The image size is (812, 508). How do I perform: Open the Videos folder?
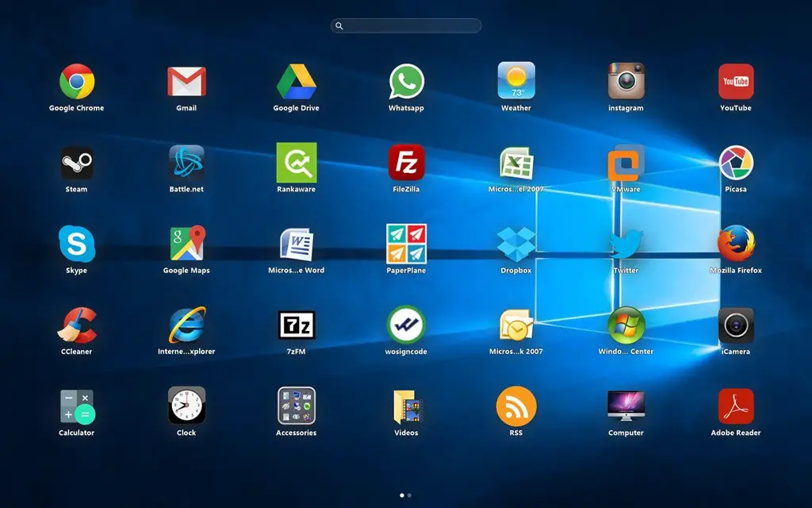point(408,407)
